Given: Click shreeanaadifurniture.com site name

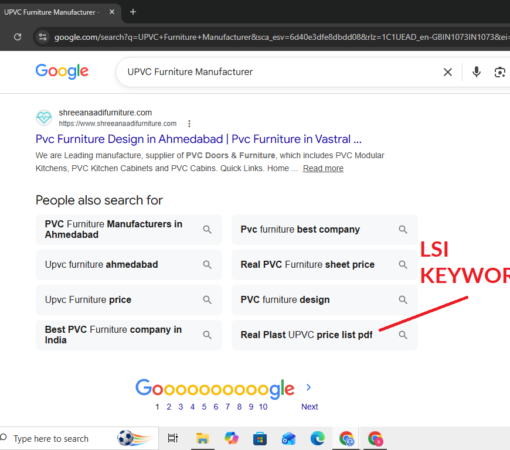Looking at the screenshot, I should [105, 113].
